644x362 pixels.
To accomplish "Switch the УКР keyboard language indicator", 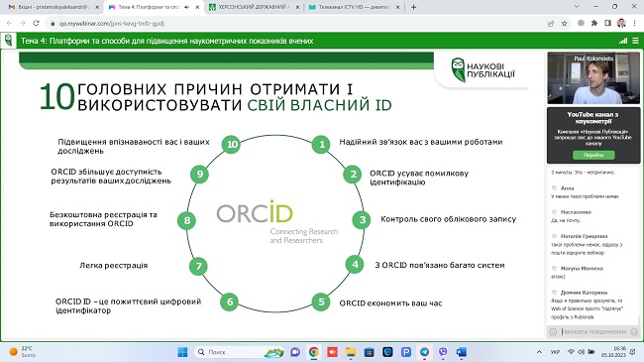I will pyautogui.click(x=555, y=352).
